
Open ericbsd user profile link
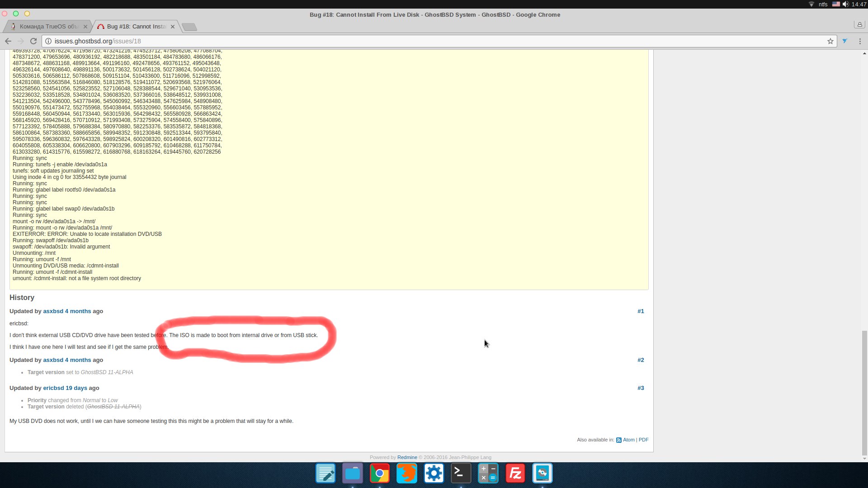pyautogui.click(x=53, y=388)
